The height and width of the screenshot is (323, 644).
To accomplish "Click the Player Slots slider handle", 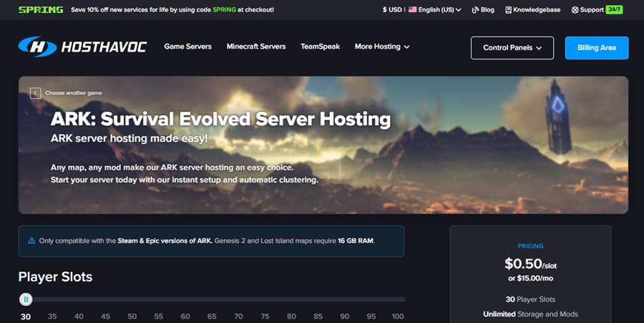I will pos(26,299).
